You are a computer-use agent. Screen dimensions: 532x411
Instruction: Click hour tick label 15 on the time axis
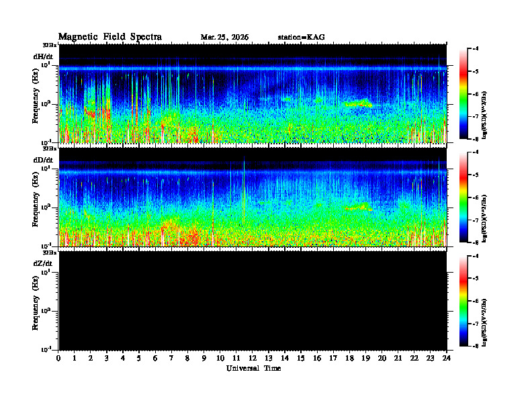(x=301, y=359)
